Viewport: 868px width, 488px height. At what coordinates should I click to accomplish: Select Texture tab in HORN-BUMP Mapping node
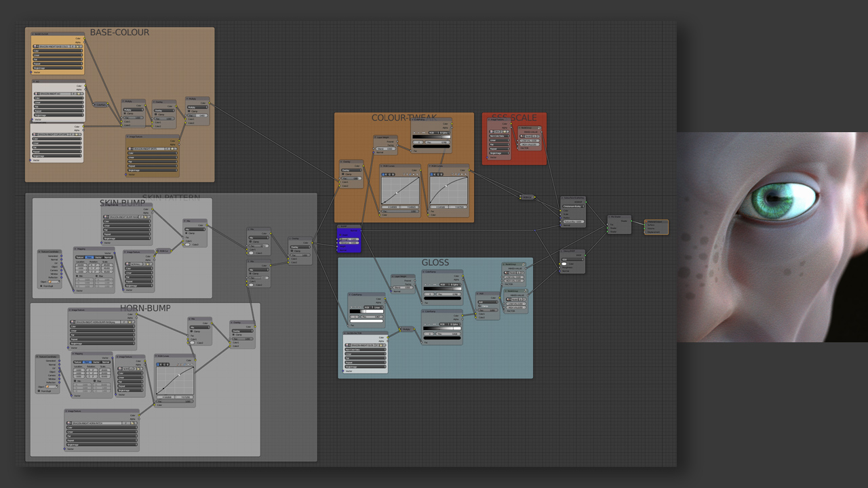[x=77, y=362]
